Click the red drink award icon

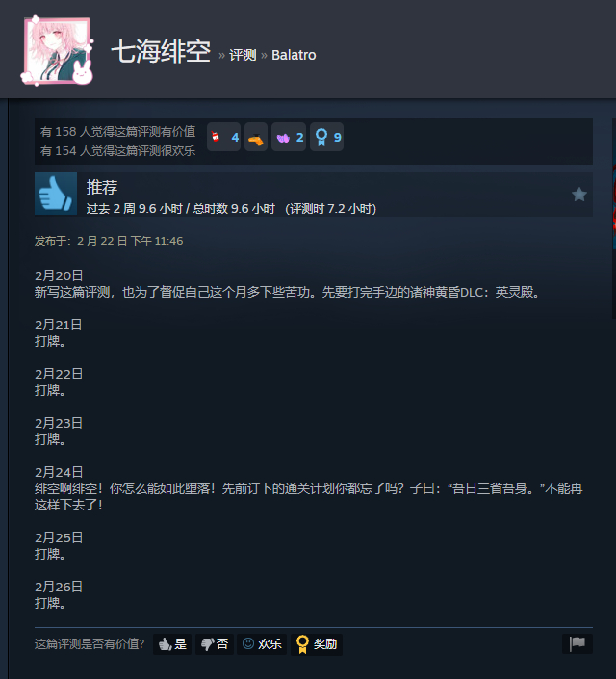(x=216, y=137)
